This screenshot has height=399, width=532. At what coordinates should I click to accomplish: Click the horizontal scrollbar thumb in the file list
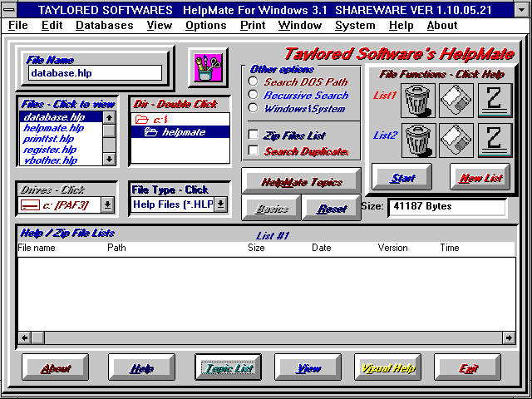(37, 337)
